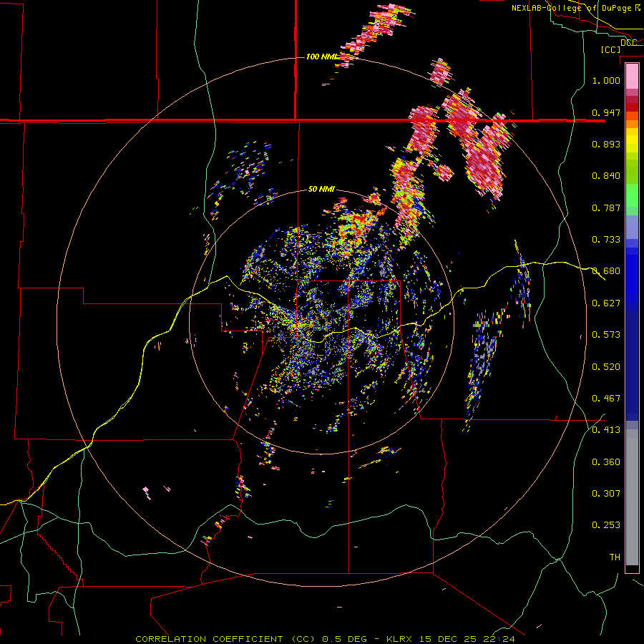Click the 0.840 scale value
Viewport: 644px width, 644px height.
(x=606, y=176)
